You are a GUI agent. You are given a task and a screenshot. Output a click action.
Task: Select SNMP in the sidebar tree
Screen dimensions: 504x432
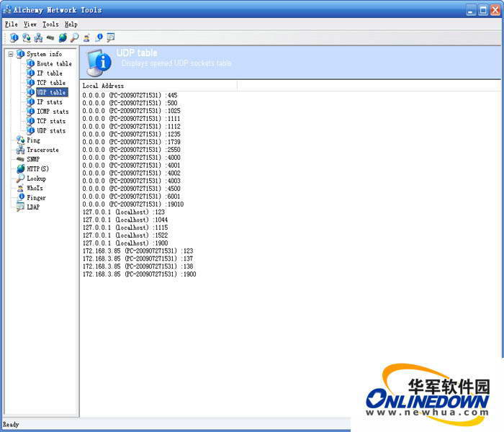tap(33, 159)
